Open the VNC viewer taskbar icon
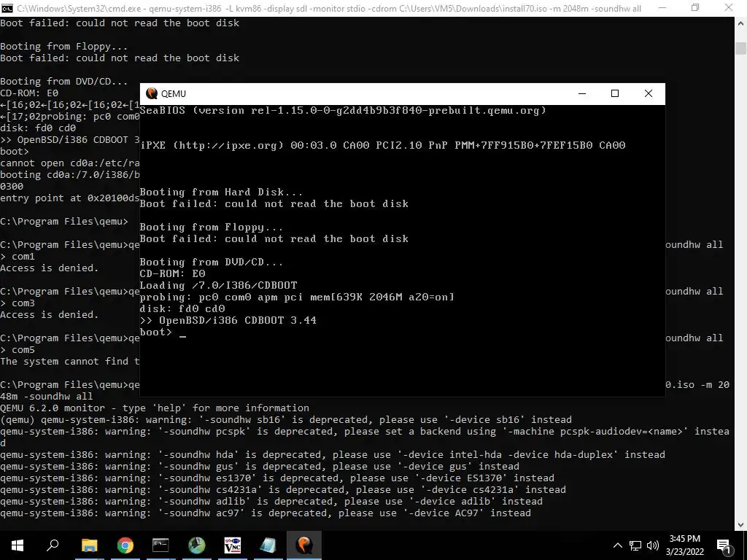747x560 pixels. [x=233, y=545]
